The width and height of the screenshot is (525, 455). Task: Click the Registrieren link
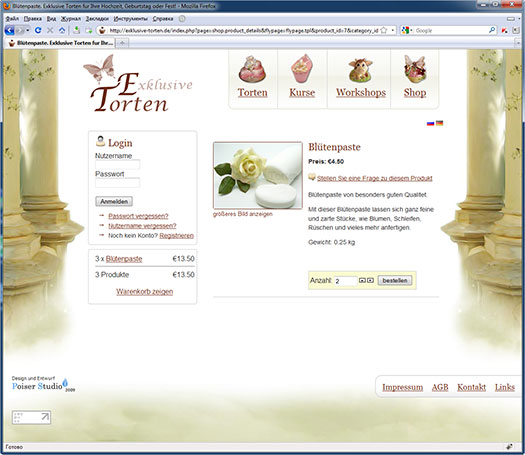tap(176, 236)
